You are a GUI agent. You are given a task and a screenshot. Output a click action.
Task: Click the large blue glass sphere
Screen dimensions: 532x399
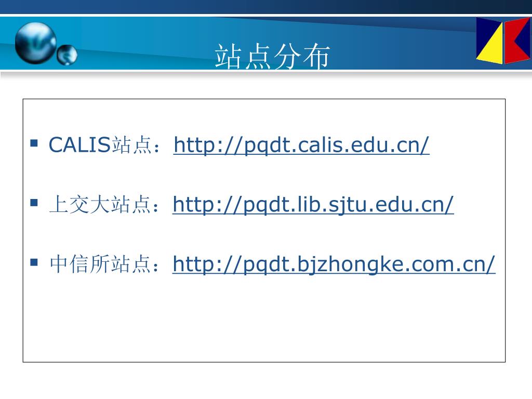[x=36, y=43]
